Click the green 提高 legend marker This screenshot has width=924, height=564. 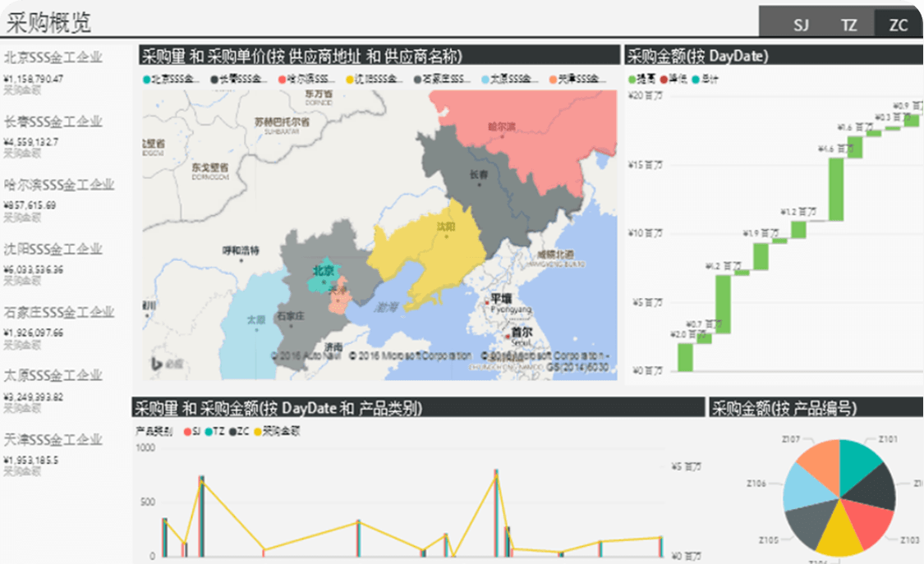(x=632, y=79)
